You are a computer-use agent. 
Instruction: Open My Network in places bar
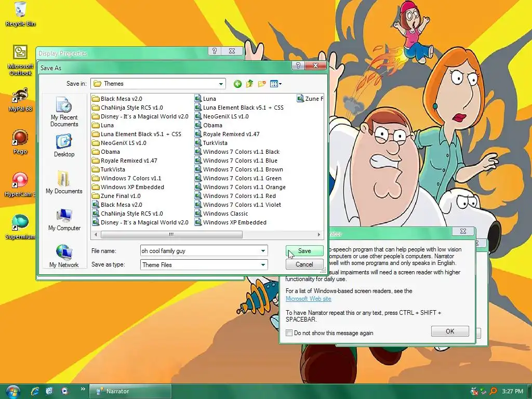[64, 256]
